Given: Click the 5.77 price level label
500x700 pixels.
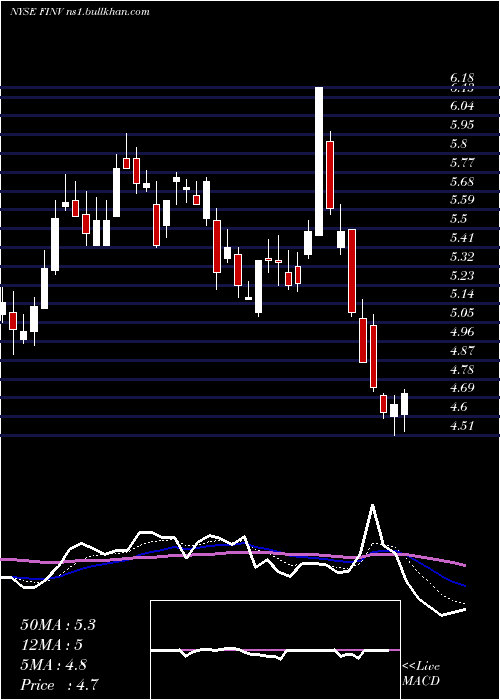Looking at the screenshot, I should (x=462, y=162).
